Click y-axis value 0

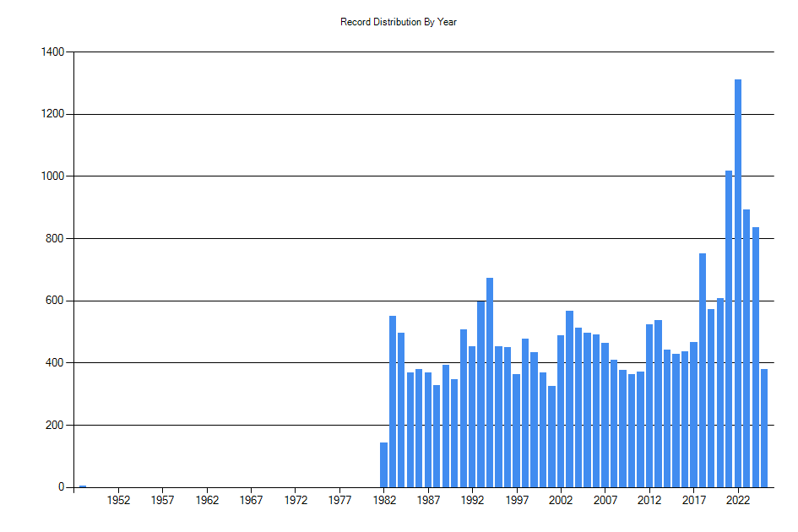(62, 487)
